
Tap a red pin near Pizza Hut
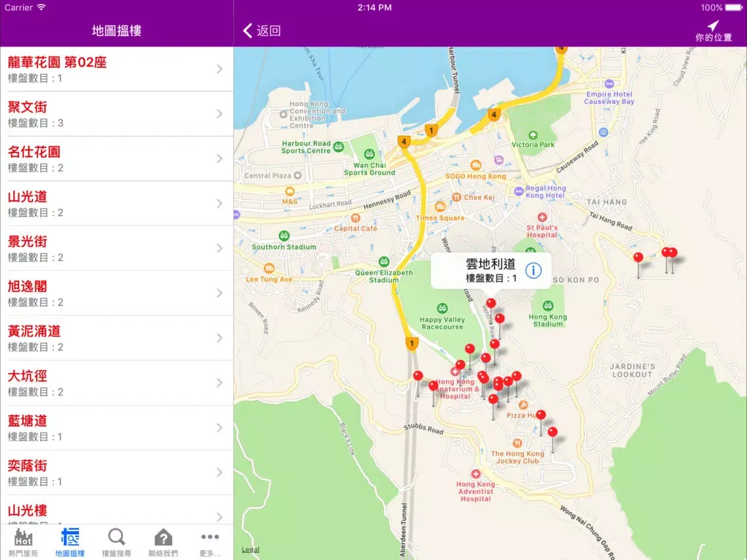pos(541,414)
